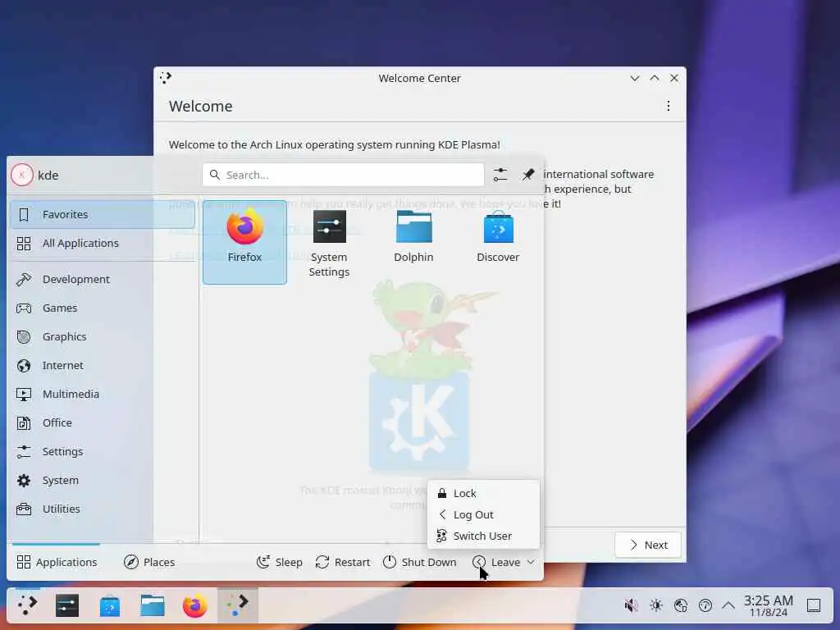Open Dolphin from the taskbar
Viewport: 840px width, 630px height.
152,605
